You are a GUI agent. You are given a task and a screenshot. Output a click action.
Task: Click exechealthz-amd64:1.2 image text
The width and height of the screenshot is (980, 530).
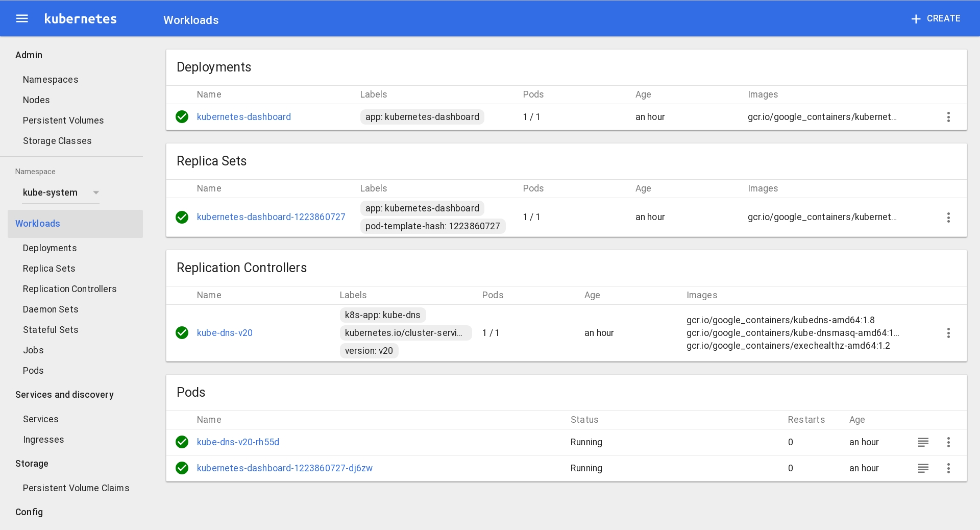tap(788, 346)
